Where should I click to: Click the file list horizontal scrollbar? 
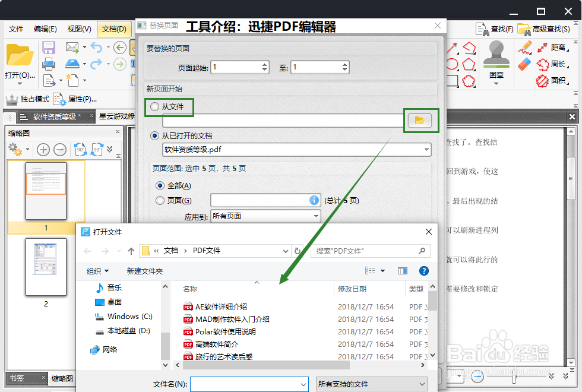pyautogui.click(x=266, y=365)
